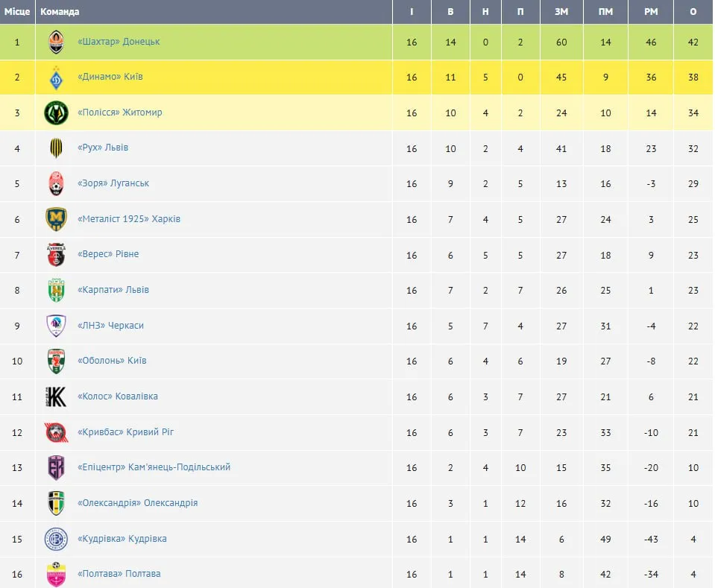Click the Veres Rivne team logo
Screen dimensions: 715x588
pos(56,255)
